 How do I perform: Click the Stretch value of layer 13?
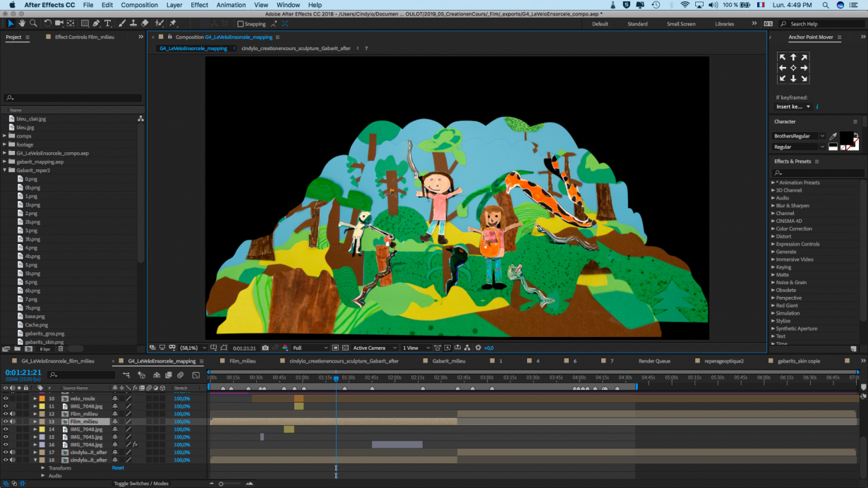pyautogui.click(x=182, y=422)
